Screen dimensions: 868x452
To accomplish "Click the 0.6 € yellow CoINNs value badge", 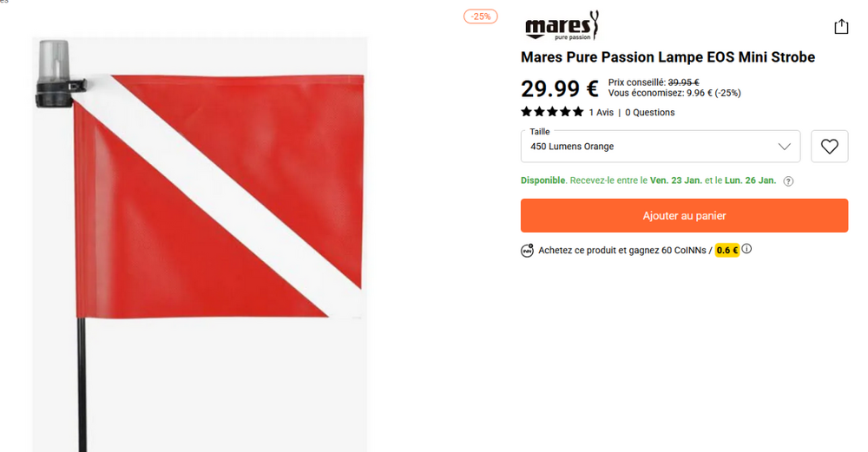I will (x=727, y=251).
